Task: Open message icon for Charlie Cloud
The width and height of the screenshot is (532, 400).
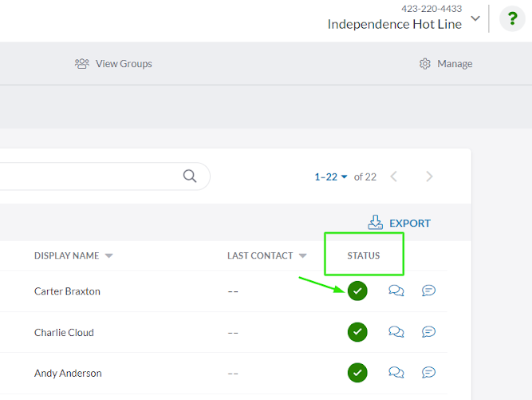Action: [428, 332]
